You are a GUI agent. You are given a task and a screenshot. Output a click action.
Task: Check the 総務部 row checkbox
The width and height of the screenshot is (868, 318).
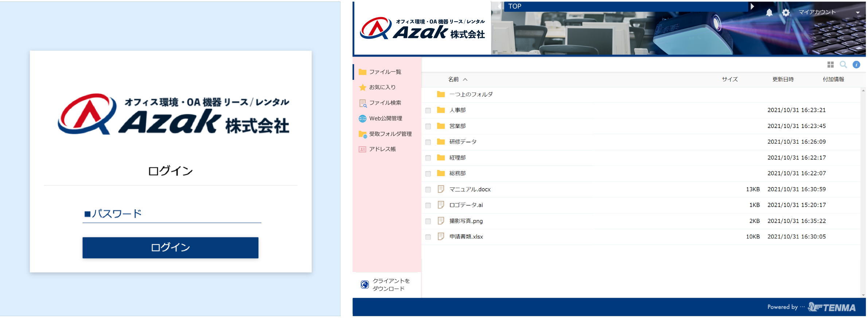click(428, 174)
